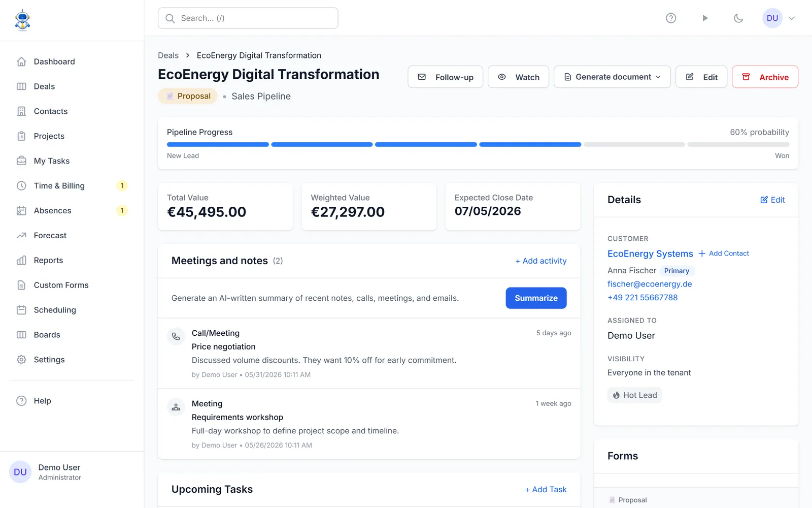
Task: Click the Settings gear in sidebar
Action: click(x=21, y=360)
